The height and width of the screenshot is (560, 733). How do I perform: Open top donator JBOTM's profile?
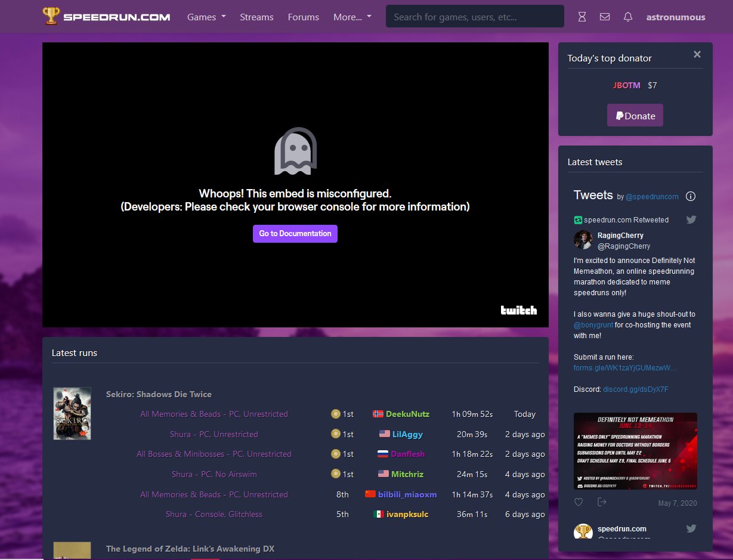click(627, 85)
